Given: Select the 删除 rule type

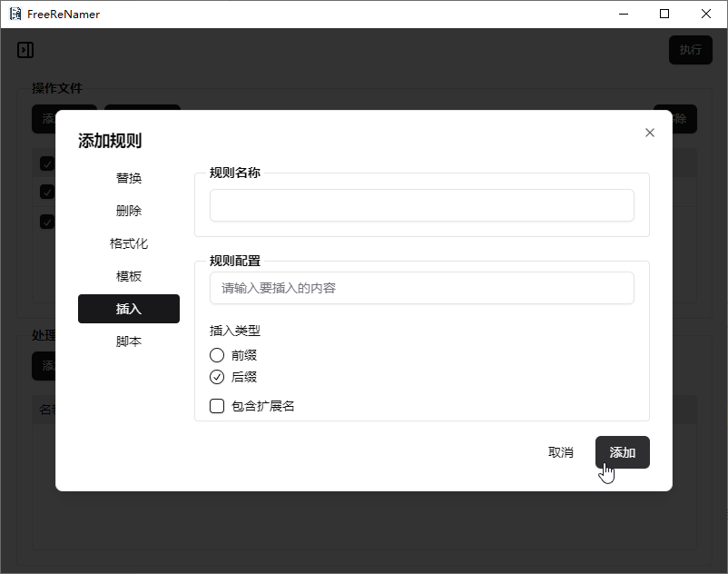Looking at the screenshot, I should click(x=129, y=211).
